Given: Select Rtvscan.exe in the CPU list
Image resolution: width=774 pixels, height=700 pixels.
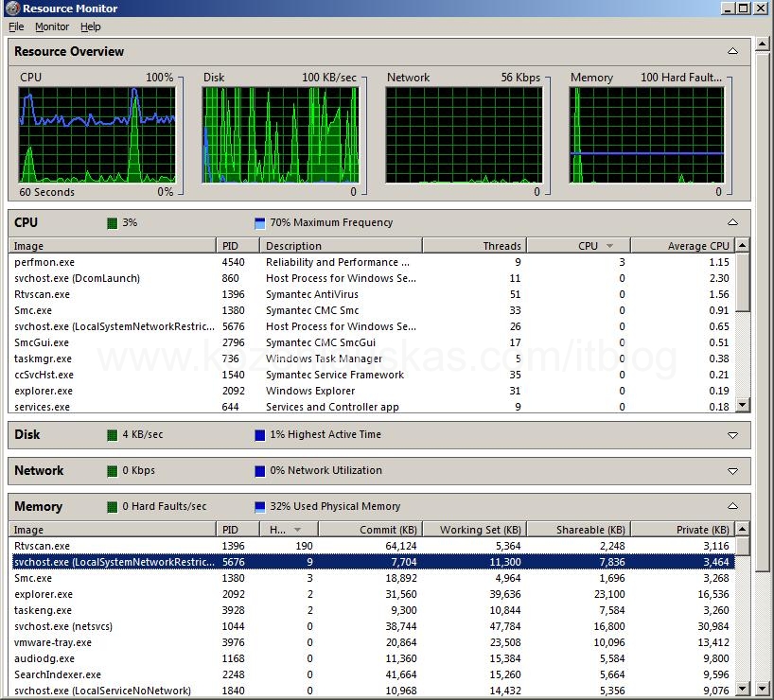Looking at the screenshot, I should [372, 294].
